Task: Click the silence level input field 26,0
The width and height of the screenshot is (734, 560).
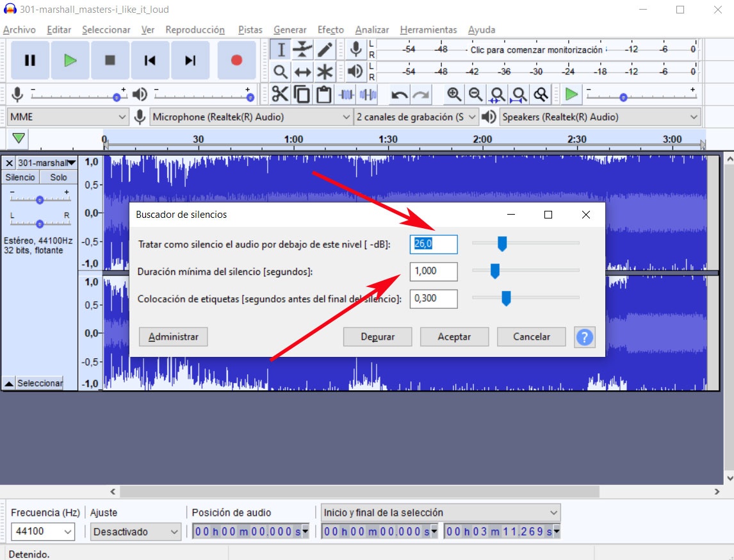Action: pos(434,244)
